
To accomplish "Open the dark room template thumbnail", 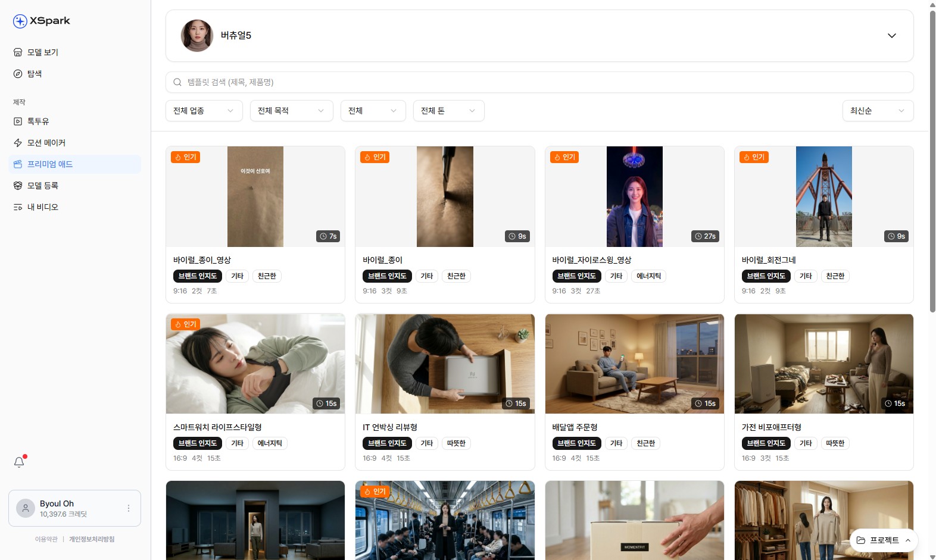I will pyautogui.click(x=255, y=520).
